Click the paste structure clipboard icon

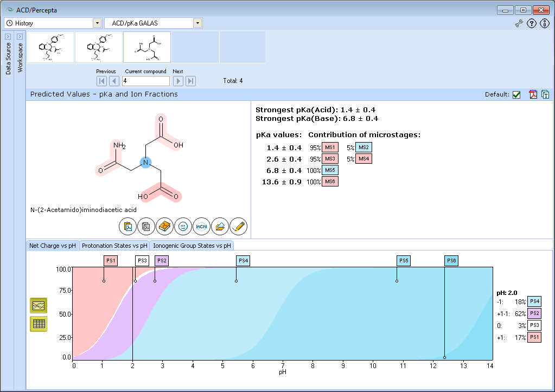tap(128, 227)
